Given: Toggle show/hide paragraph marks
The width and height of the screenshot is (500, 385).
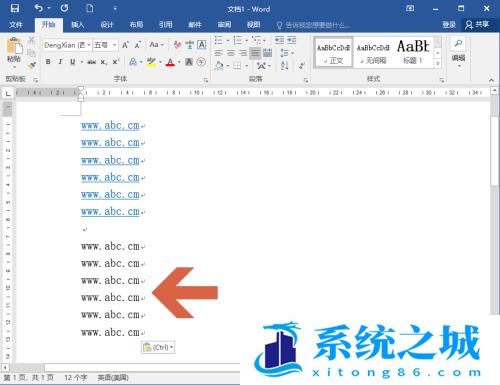Looking at the screenshot, I should 302,65.
